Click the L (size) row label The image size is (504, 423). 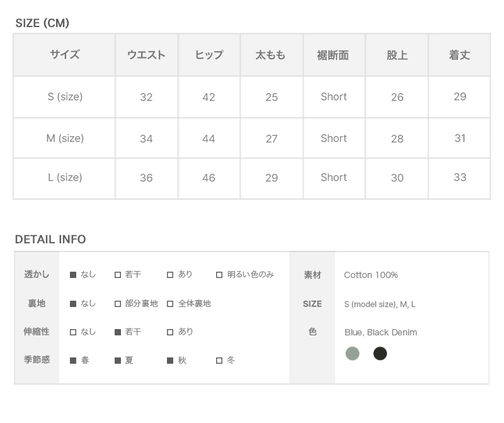click(65, 178)
